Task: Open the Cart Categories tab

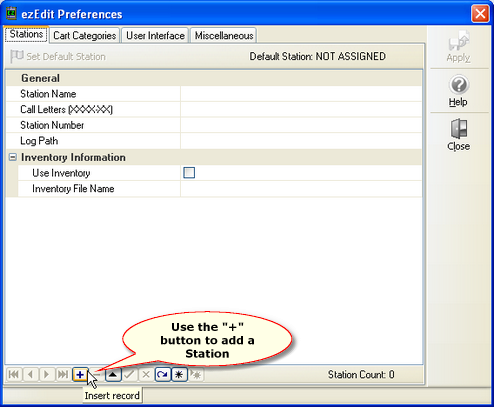Action: point(85,35)
